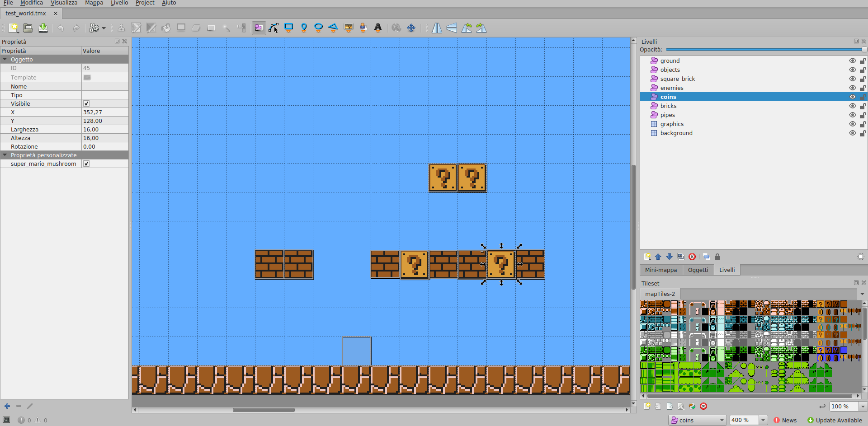Toggle visibility eye of the ground layer
Screen dimensions: 868x426
pos(853,61)
